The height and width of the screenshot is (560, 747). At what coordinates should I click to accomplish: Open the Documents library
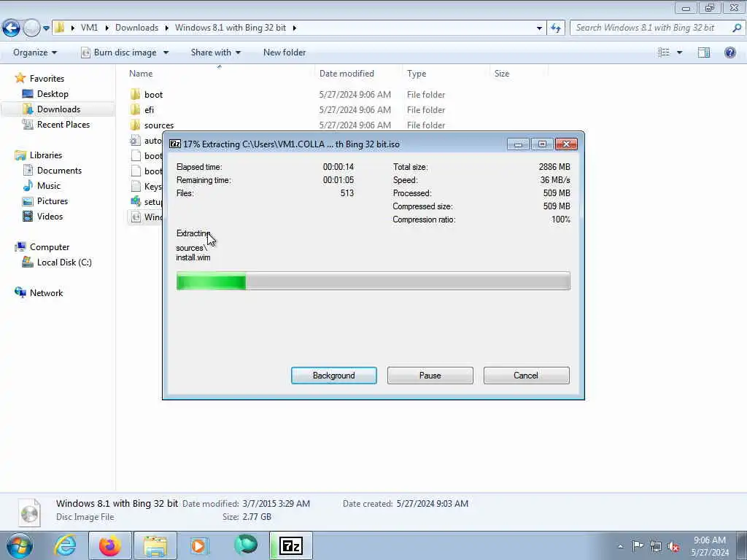59,171
